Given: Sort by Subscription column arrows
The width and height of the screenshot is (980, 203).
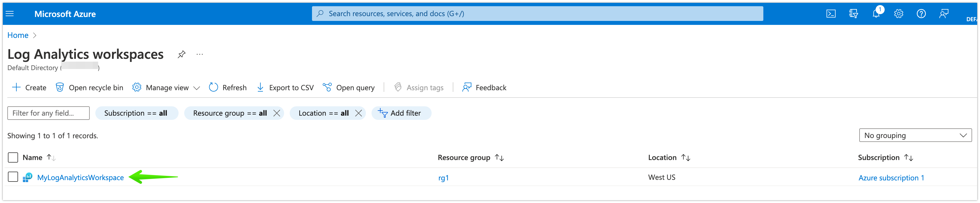Looking at the screenshot, I should (x=908, y=157).
